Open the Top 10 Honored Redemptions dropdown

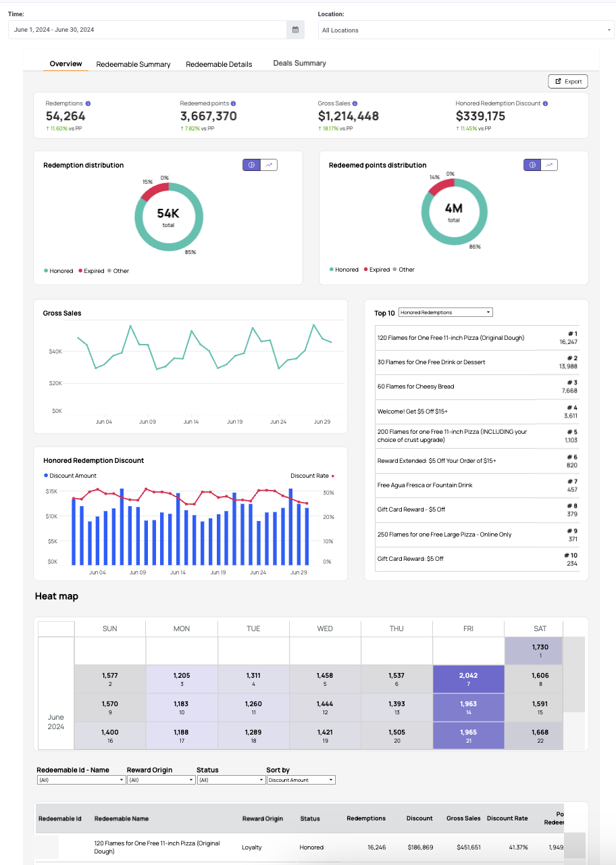(x=446, y=312)
